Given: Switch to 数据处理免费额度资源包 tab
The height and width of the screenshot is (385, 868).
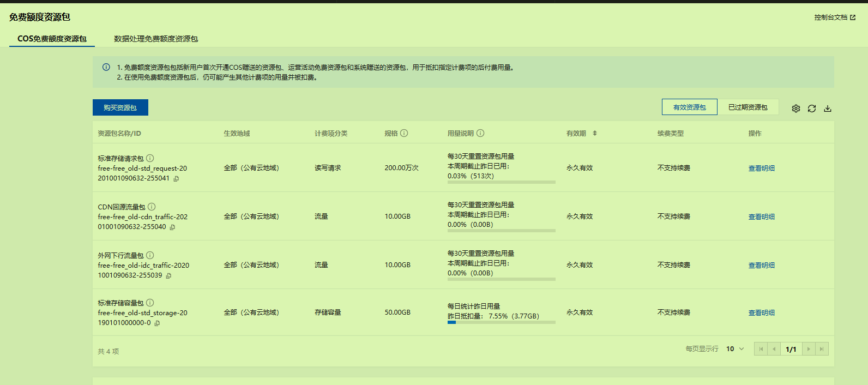Looking at the screenshot, I should coord(156,39).
